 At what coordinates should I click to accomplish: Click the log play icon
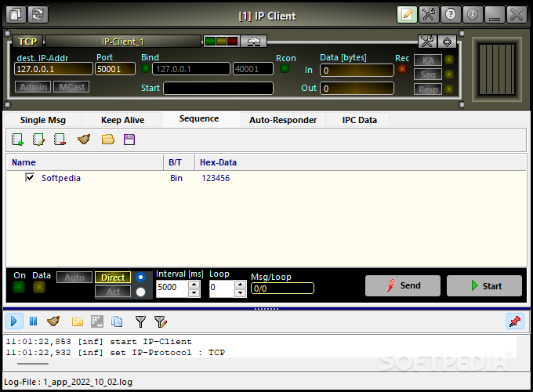14,321
